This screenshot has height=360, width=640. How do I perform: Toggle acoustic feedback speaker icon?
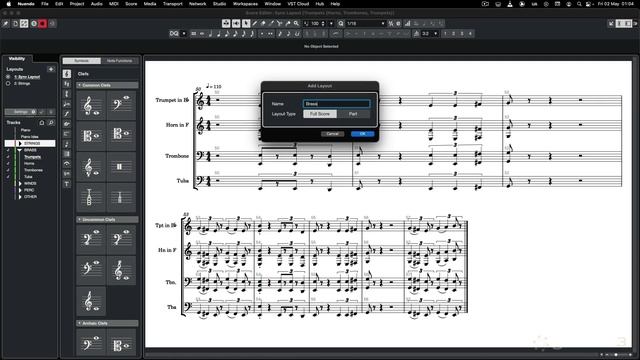tap(236, 24)
